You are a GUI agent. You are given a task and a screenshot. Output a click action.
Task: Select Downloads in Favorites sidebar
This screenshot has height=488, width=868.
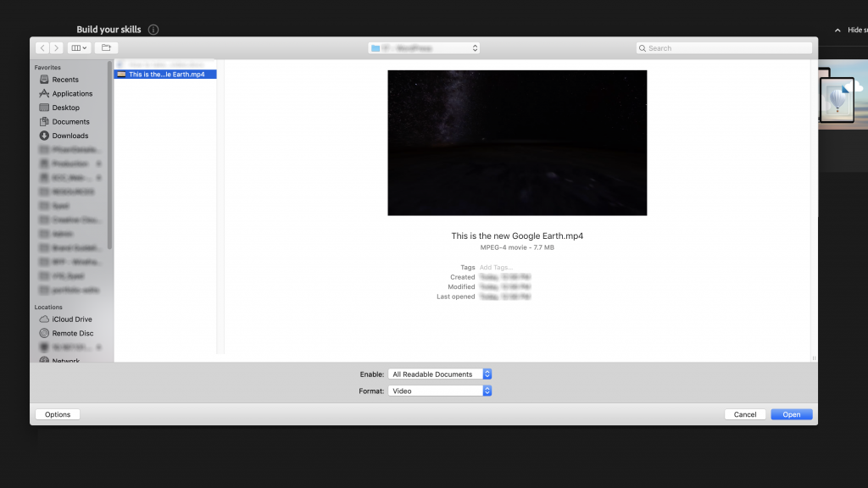[70, 136]
